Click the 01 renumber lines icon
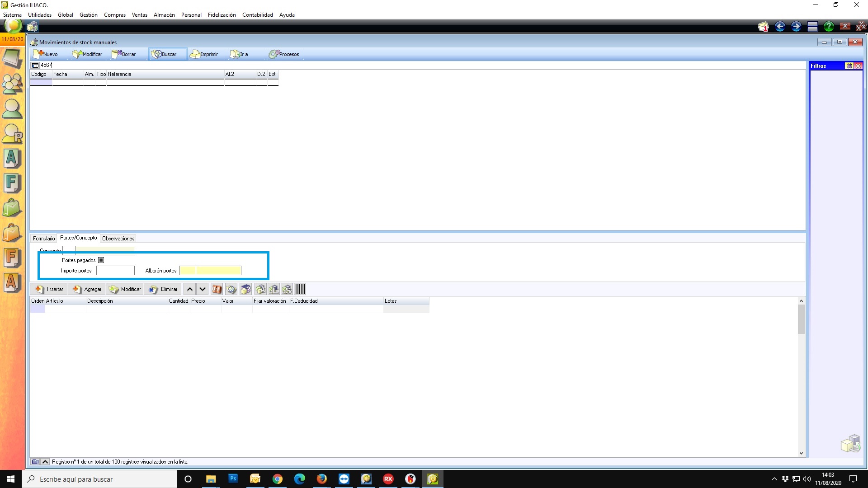 coord(217,289)
